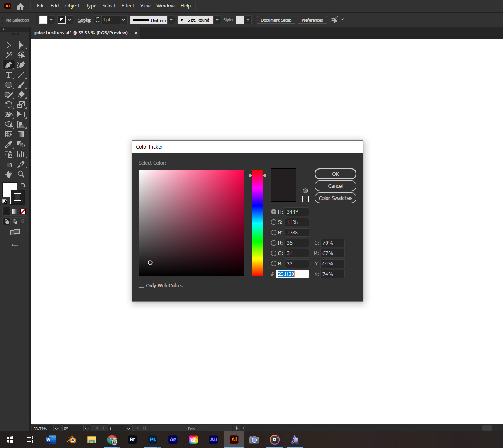Choose the Type tool

coord(8,75)
